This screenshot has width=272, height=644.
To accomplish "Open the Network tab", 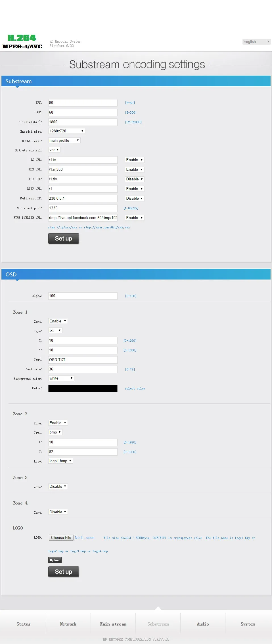I will (68, 624).
